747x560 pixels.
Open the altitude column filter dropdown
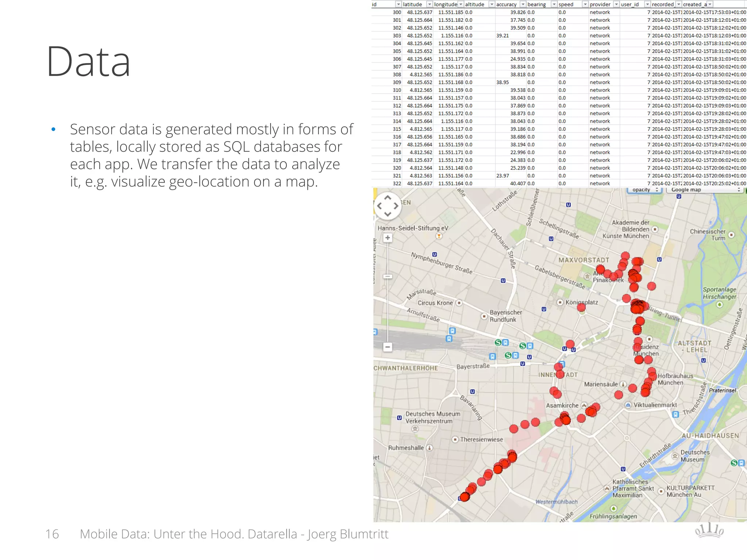point(492,4)
